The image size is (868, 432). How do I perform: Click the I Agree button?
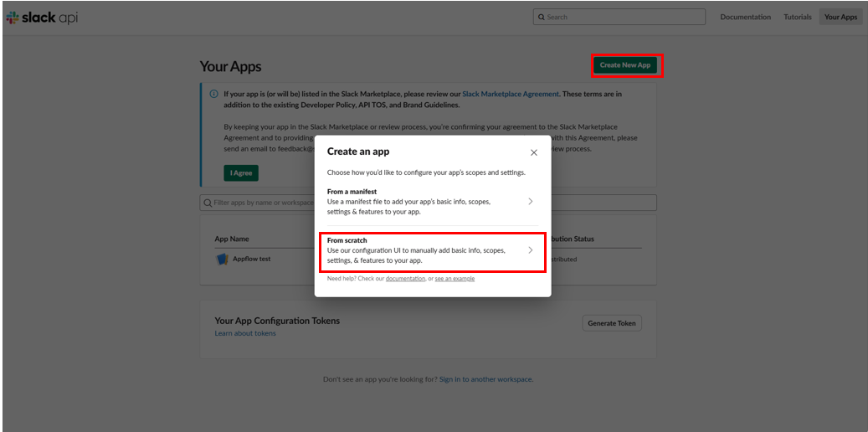pos(241,172)
